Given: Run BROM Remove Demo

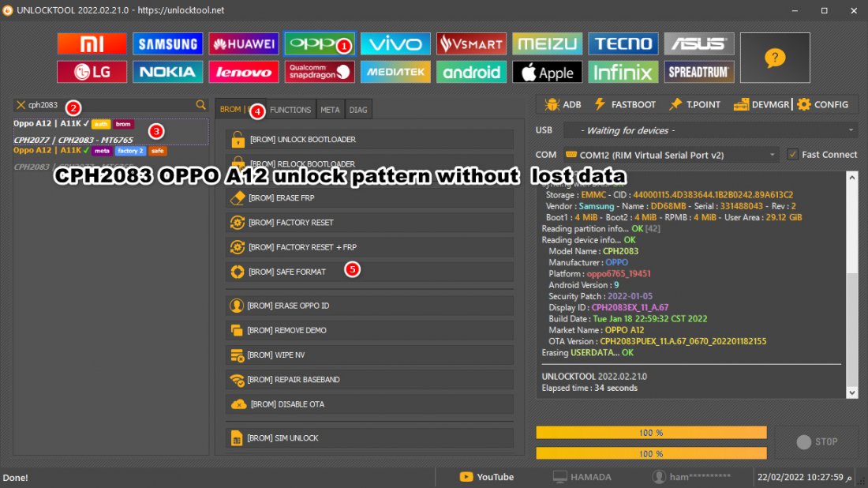Looking at the screenshot, I should tap(369, 330).
